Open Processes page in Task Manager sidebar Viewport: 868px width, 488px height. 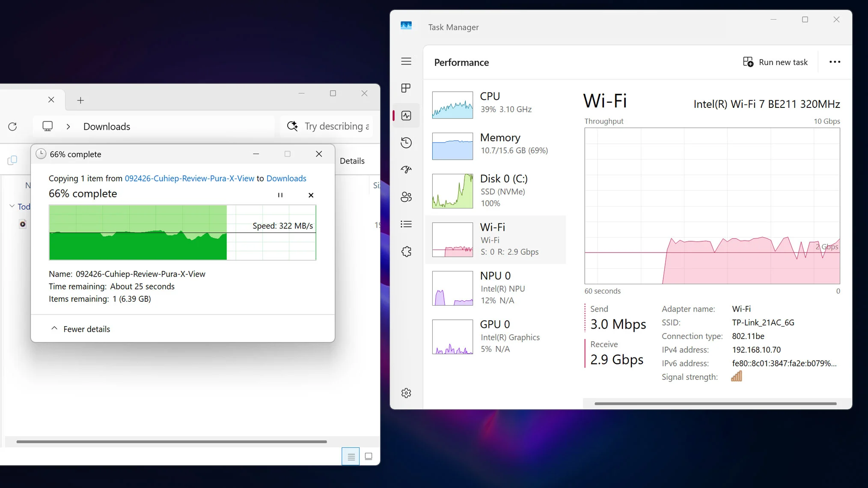[406, 88]
